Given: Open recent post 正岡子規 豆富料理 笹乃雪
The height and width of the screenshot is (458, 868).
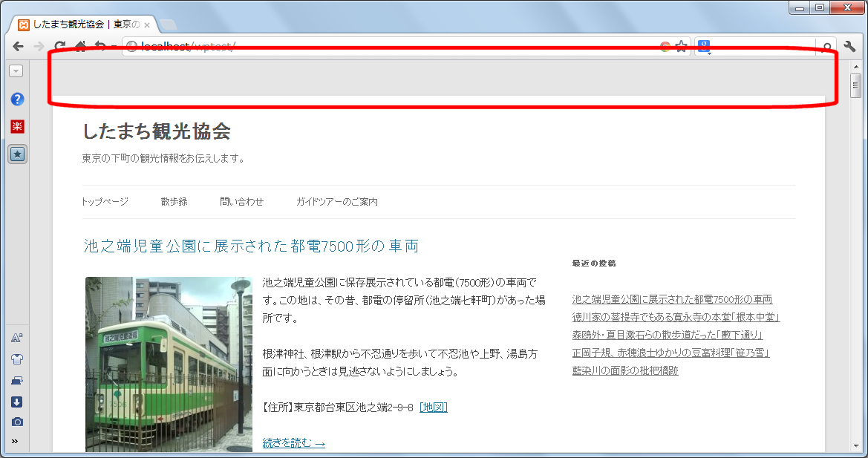Looking at the screenshot, I should tap(671, 353).
